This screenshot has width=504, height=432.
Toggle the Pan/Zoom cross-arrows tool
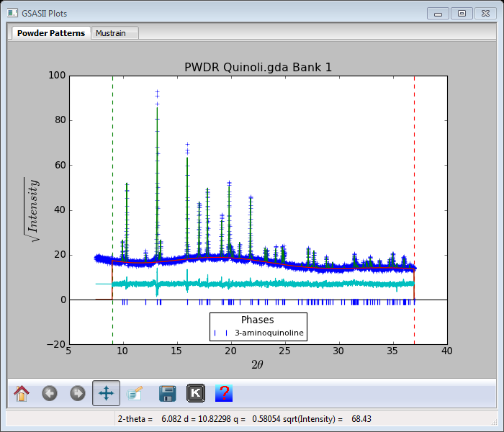[106, 393]
